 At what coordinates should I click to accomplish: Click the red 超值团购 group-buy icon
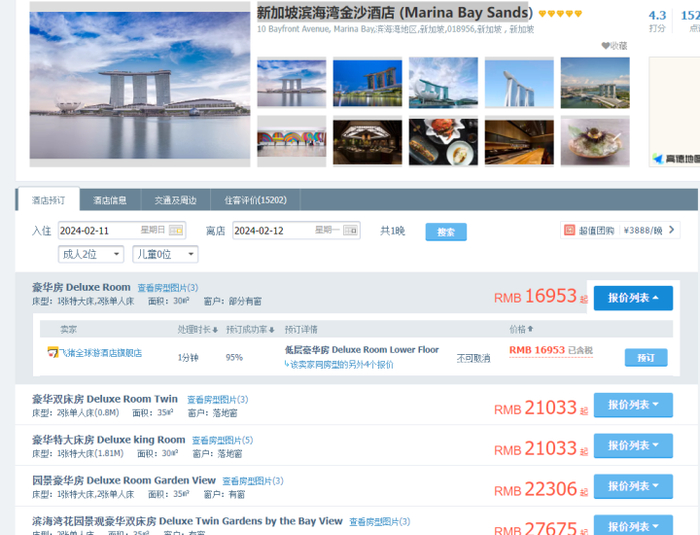click(x=569, y=230)
